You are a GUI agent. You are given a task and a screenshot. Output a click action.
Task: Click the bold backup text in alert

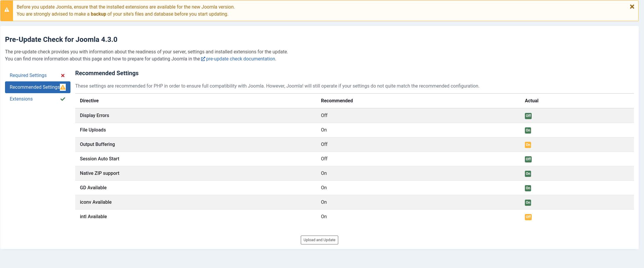(x=98, y=14)
